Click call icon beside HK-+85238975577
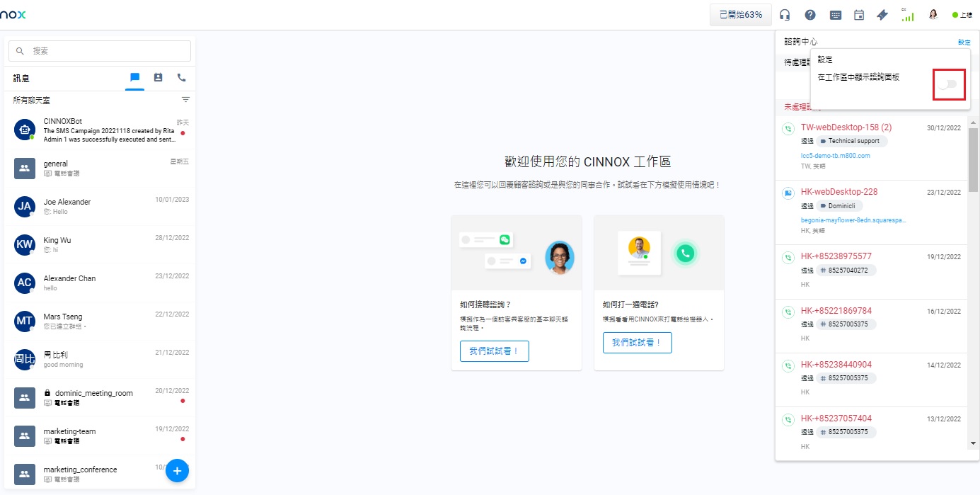The width and height of the screenshot is (980, 495). 788,257
